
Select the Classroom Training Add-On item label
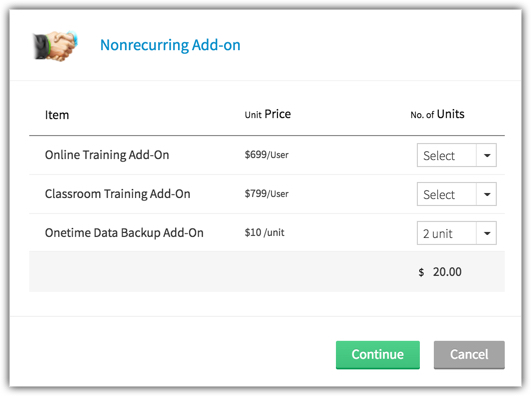[118, 194]
